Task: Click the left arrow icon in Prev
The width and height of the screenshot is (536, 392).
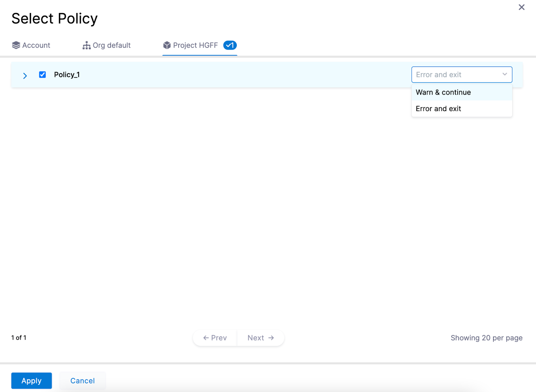Action: (x=206, y=338)
